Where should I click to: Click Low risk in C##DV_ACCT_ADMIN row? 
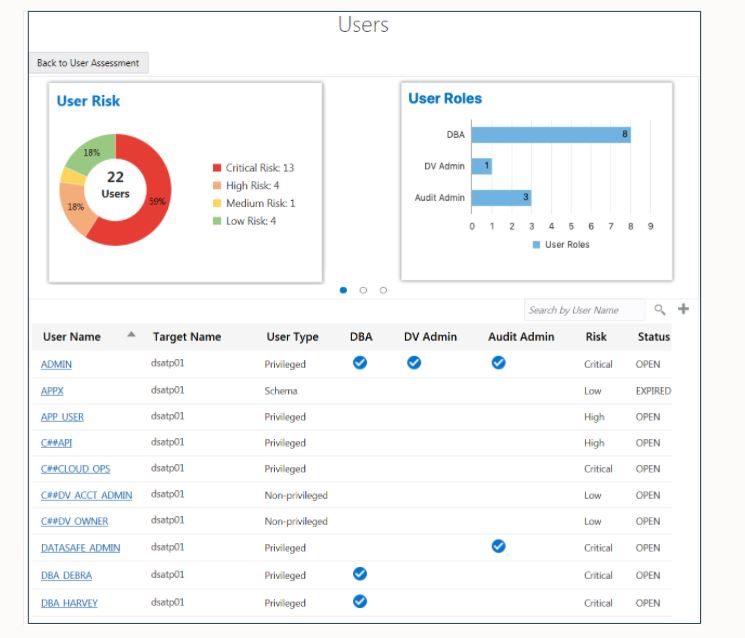(x=592, y=495)
